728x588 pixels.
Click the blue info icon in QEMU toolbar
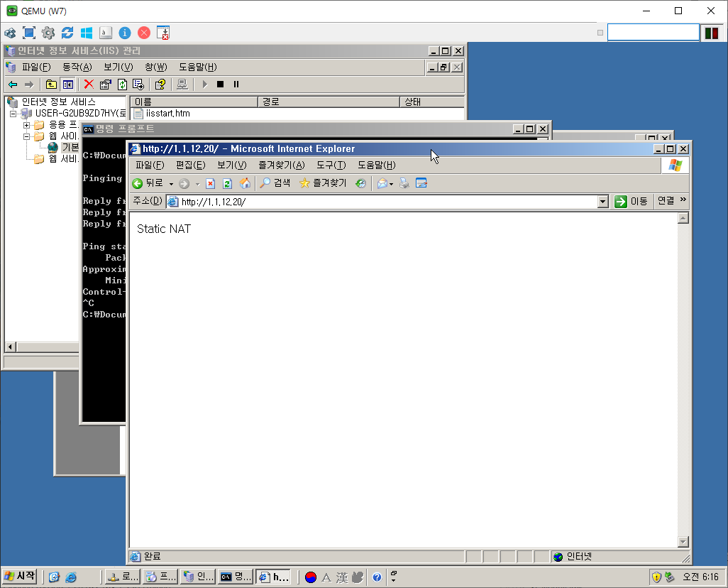(125, 33)
